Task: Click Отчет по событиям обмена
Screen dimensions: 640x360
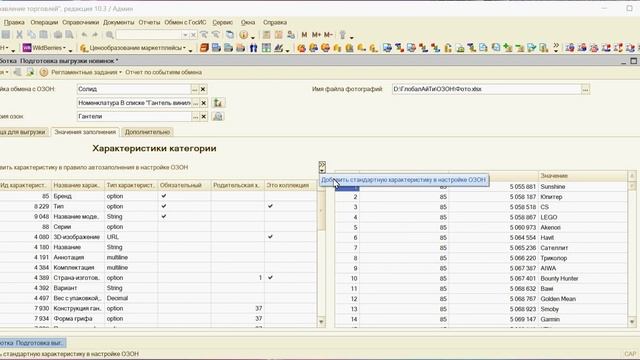Action: coord(163,72)
